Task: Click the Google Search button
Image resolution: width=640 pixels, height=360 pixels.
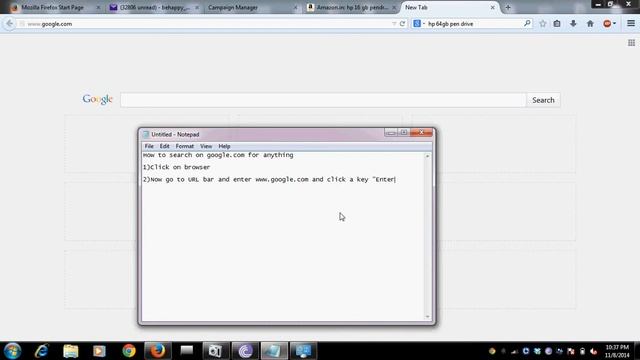Action: (543, 100)
